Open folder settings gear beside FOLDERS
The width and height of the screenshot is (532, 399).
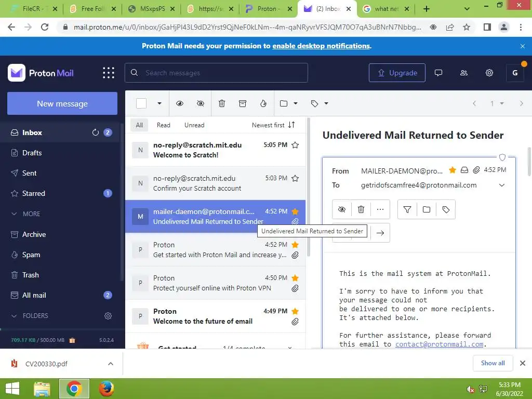(x=108, y=316)
